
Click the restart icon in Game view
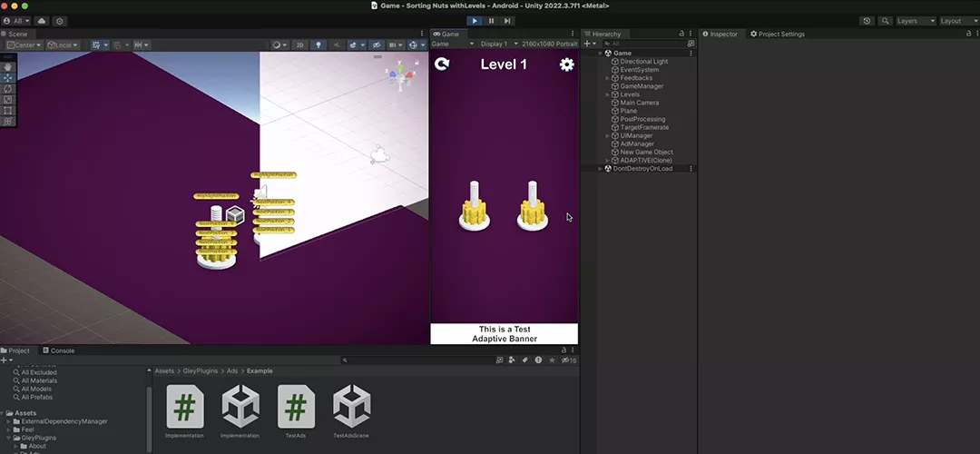tap(442, 64)
